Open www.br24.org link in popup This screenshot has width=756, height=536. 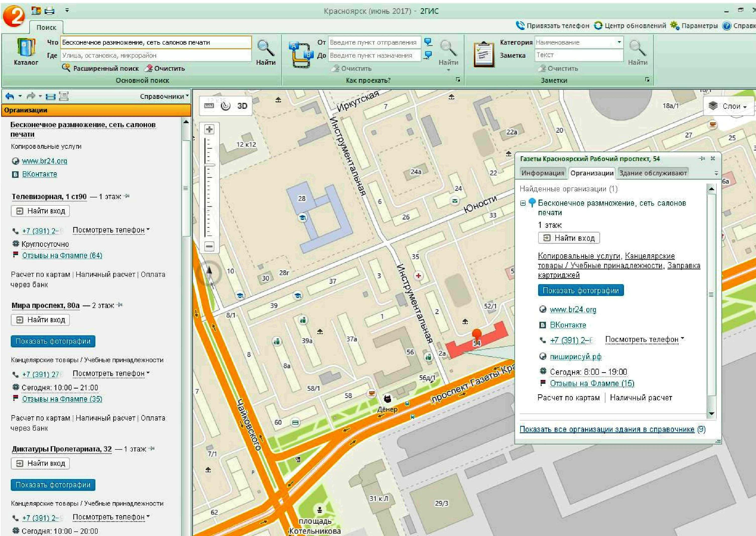click(x=573, y=310)
